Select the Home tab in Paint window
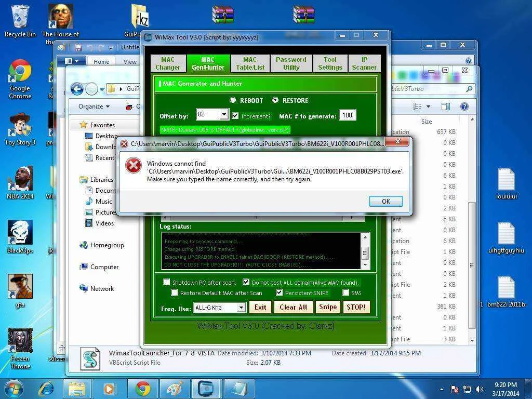532x399 pixels. (x=101, y=61)
